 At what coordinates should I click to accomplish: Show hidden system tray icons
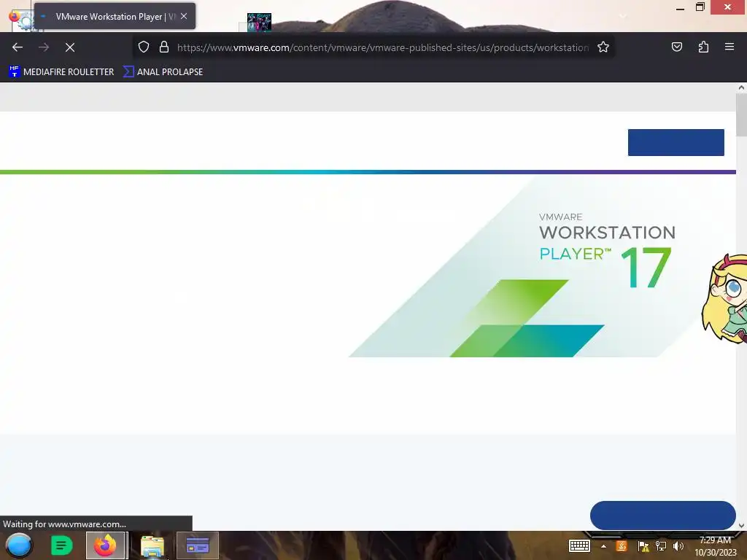coord(603,546)
